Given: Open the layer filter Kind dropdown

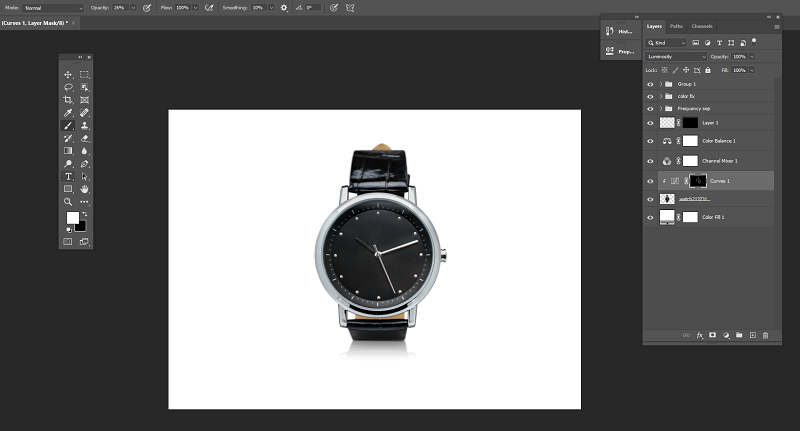Looking at the screenshot, I should (666, 43).
